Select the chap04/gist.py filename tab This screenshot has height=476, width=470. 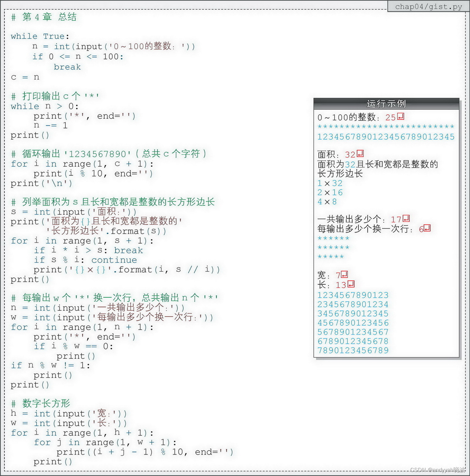coord(428,6)
